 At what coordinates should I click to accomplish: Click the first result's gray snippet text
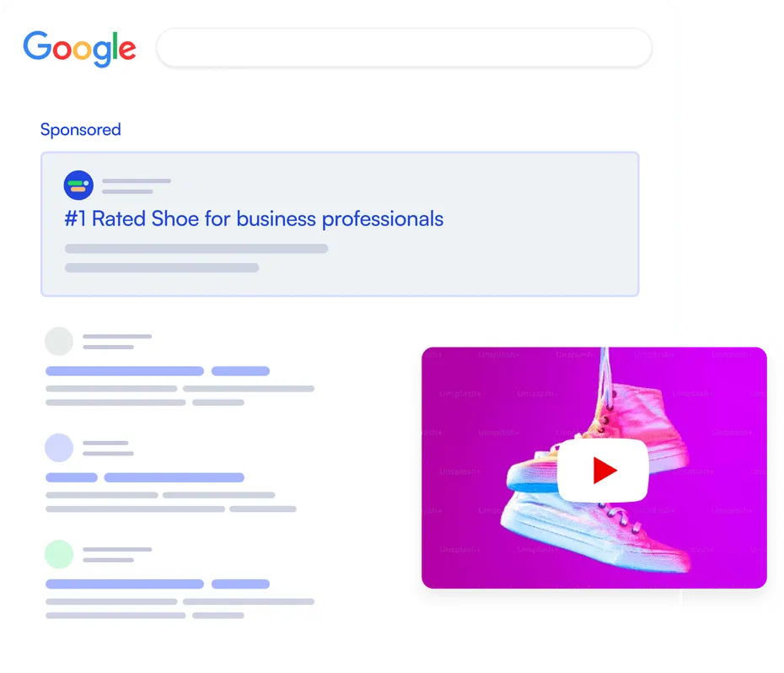click(x=180, y=396)
